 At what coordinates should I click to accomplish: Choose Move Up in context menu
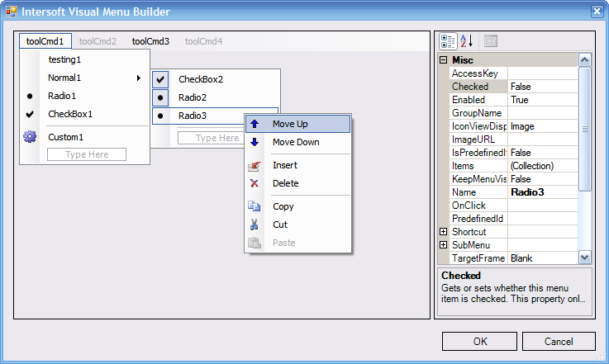[x=298, y=124]
